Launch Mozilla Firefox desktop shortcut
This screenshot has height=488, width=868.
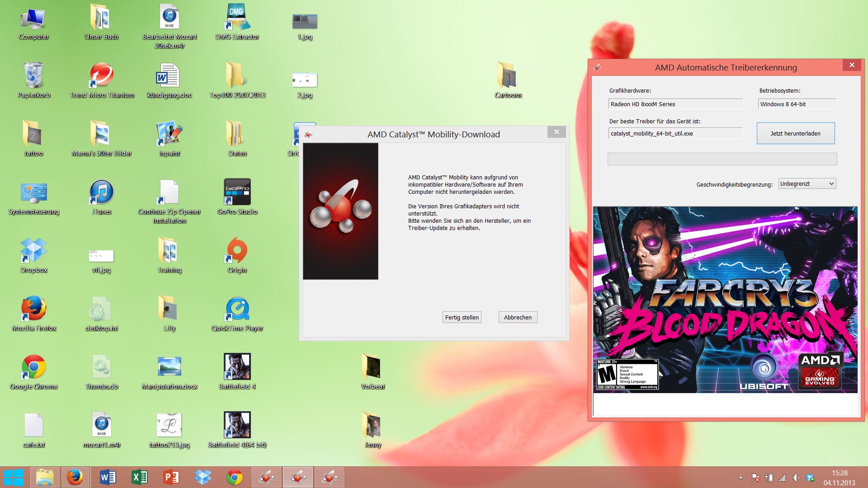[x=33, y=314]
